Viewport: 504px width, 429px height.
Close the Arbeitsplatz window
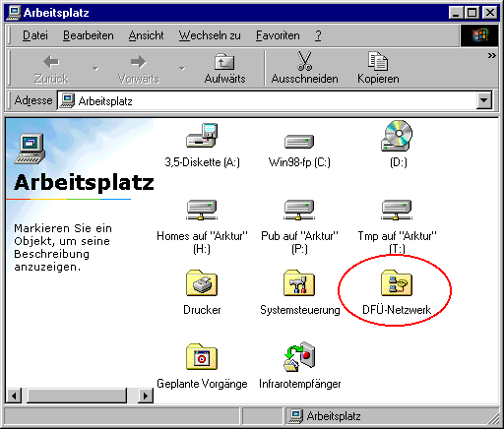pyautogui.click(x=490, y=13)
